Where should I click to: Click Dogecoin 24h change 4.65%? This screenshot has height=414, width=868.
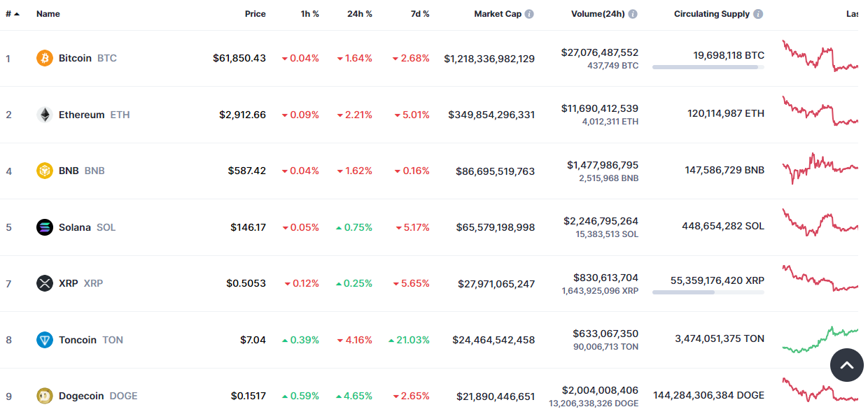(354, 396)
